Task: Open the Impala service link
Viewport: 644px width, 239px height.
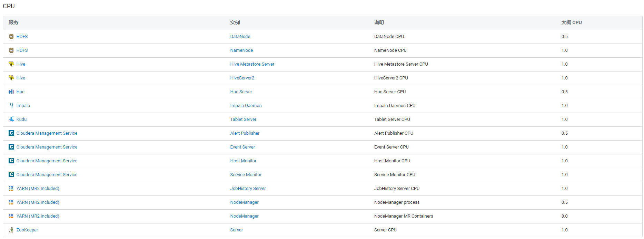Action: [23, 106]
